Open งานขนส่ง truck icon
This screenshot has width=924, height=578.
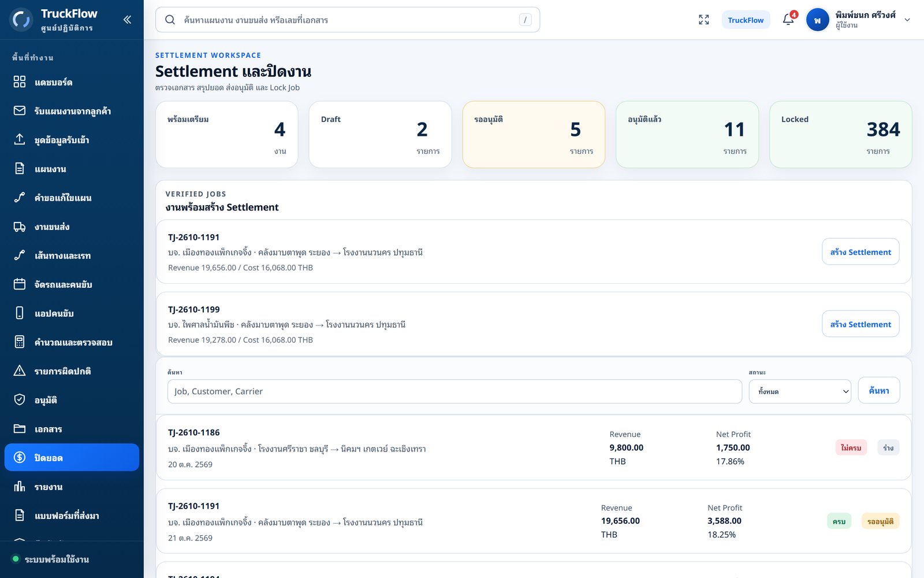point(20,227)
